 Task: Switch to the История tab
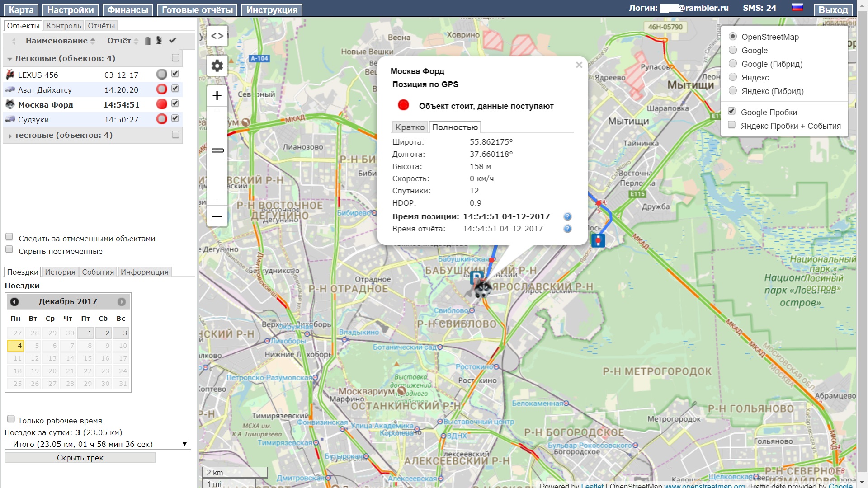tap(60, 272)
